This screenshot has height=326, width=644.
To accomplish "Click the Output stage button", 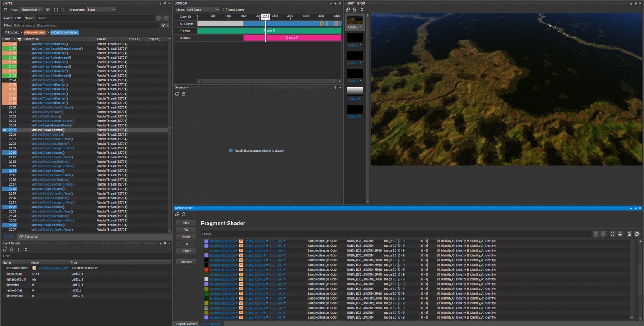I will tap(186, 251).
